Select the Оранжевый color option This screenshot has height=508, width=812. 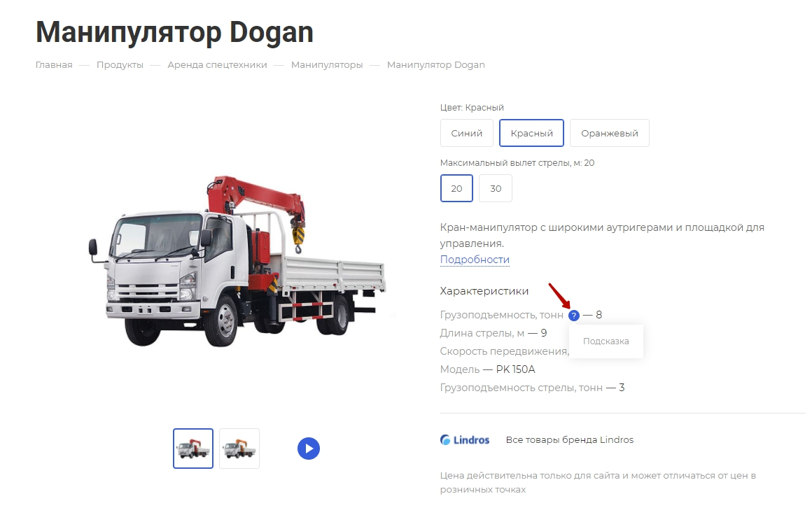(x=609, y=133)
